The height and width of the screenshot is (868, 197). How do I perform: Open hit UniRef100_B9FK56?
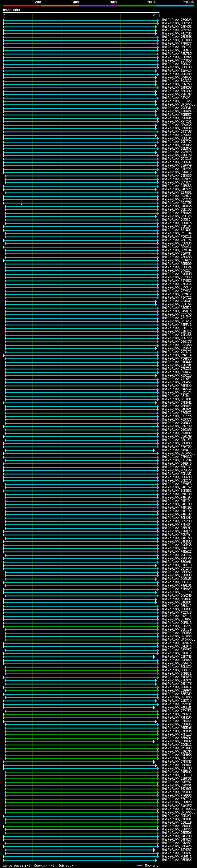[x=176, y=88]
